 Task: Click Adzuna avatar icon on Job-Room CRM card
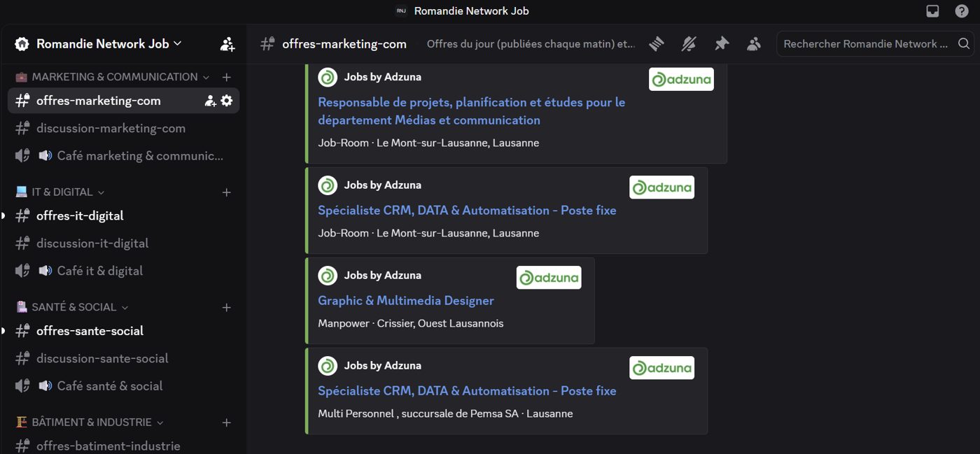coord(328,185)
